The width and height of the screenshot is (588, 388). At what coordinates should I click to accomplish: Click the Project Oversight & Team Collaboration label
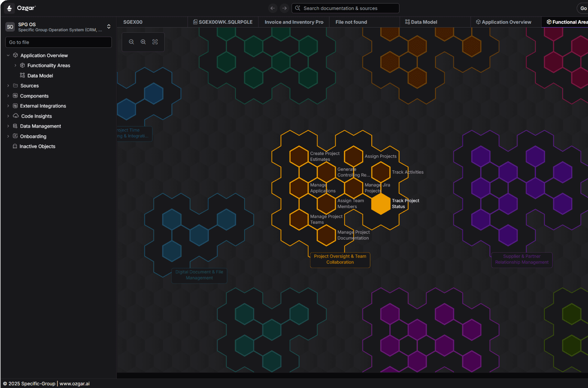pyautogui.click(x=340, y=259)
